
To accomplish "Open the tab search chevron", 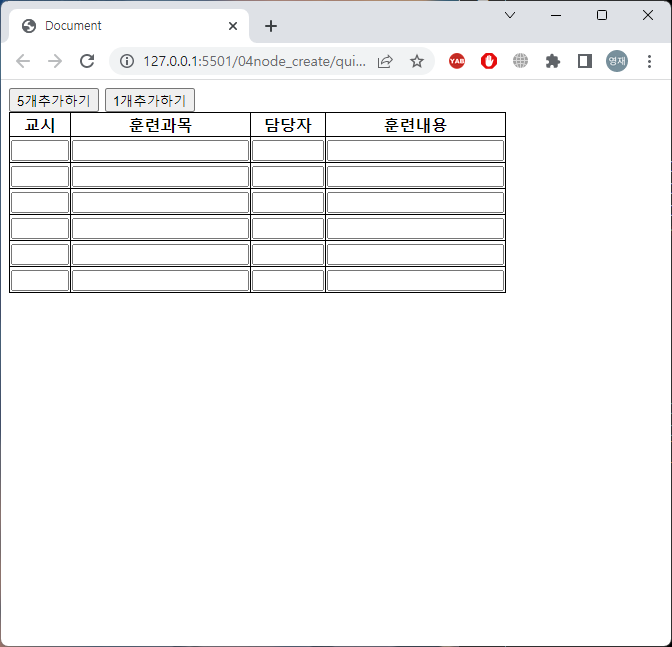I will [x=510, y=15].
